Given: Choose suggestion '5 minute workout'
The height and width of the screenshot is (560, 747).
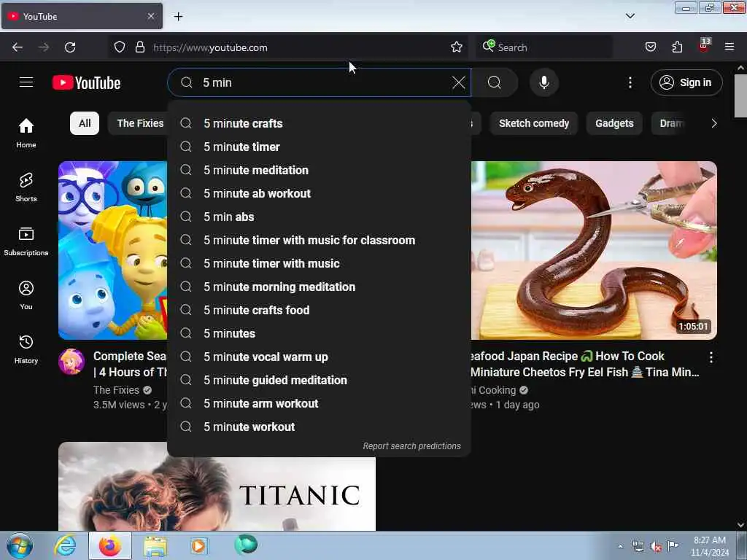Looking at the screenshot, I should pyautogui.click(x=320, y=427).
